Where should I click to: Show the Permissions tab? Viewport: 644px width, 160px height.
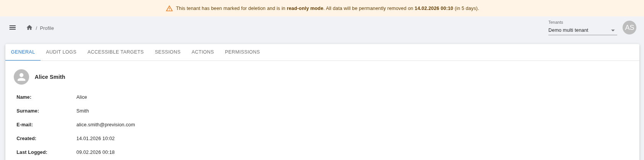242,52
